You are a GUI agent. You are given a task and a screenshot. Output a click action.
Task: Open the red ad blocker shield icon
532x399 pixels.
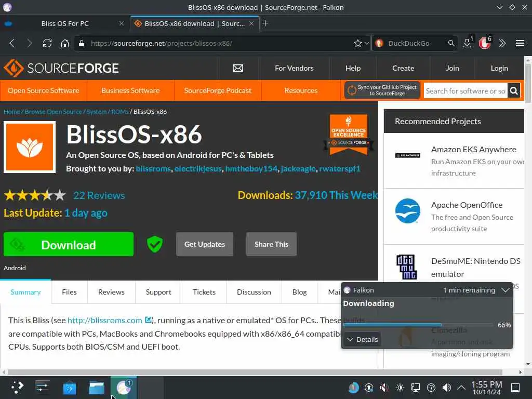[x=485, y=43]
